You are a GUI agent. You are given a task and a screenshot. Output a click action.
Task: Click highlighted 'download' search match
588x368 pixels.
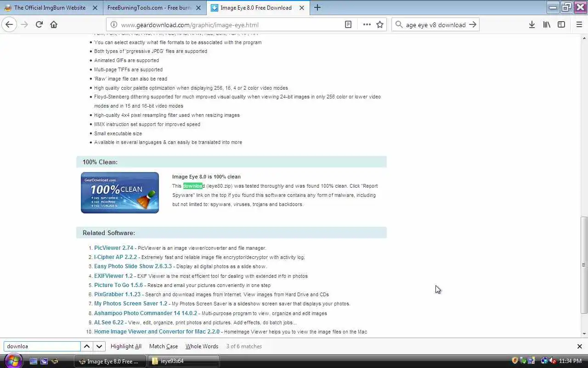point(193,186)
